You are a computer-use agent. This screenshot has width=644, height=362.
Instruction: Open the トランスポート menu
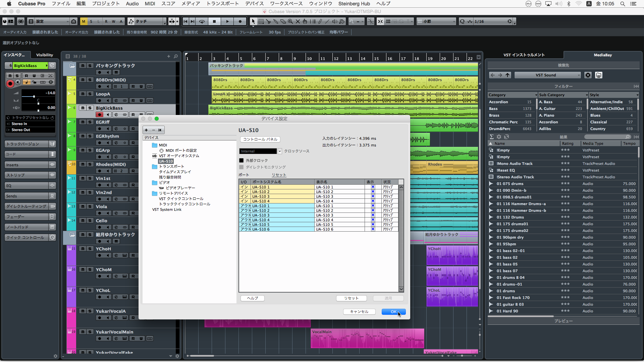coord(222,4)
